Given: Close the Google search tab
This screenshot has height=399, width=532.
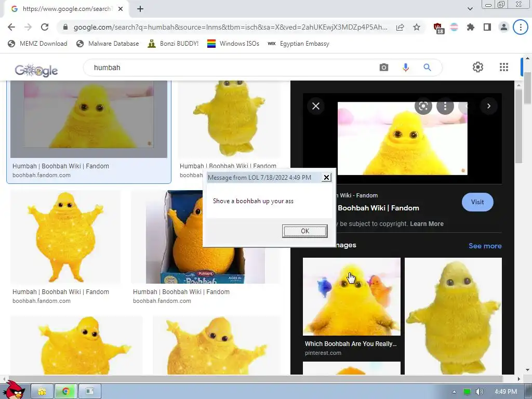Looking at the screenshot, I should pyautogui.click(x=121, y=9).
